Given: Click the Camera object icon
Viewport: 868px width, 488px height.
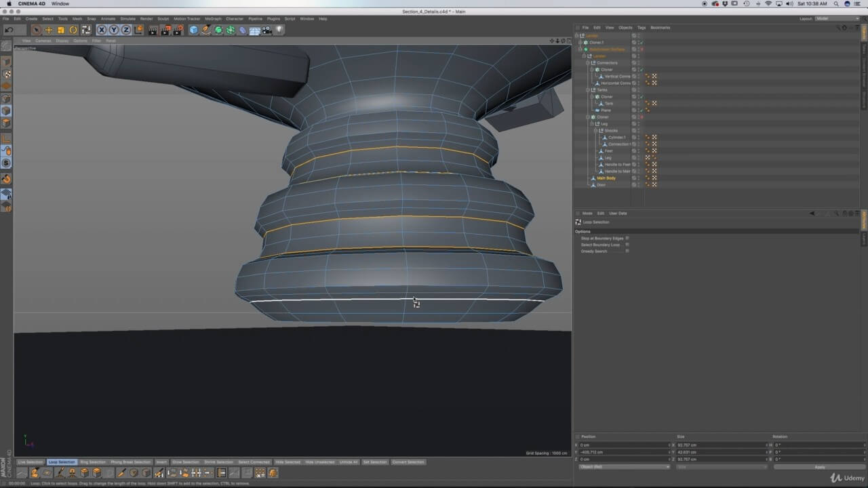Looking at the screenshot, I should click(267, 30).
